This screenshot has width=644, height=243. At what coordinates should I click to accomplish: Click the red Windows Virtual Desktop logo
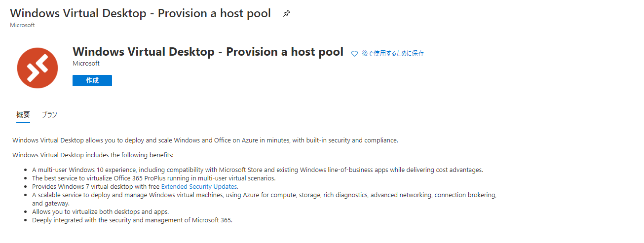[38, 68]
